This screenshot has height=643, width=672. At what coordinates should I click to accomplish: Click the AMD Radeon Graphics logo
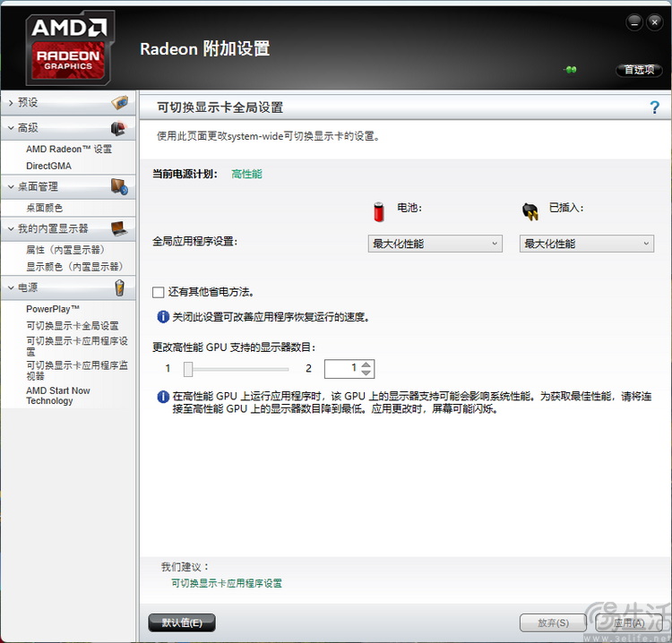point(70,47)
